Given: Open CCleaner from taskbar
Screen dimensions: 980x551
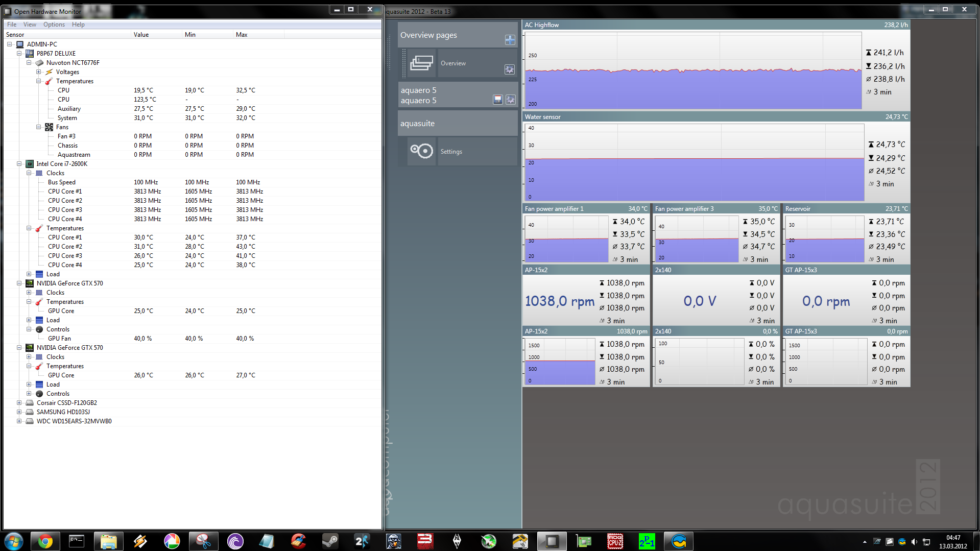Looking at the screenshot, I should tap(298, 541).
